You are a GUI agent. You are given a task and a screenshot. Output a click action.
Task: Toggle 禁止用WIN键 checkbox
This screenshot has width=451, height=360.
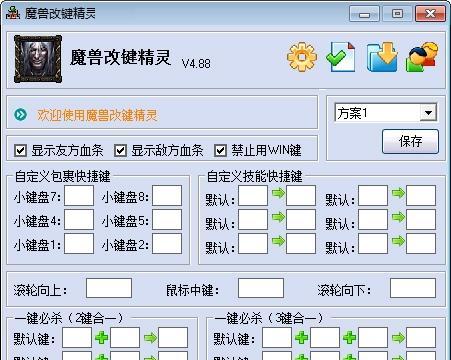[220, 151]
